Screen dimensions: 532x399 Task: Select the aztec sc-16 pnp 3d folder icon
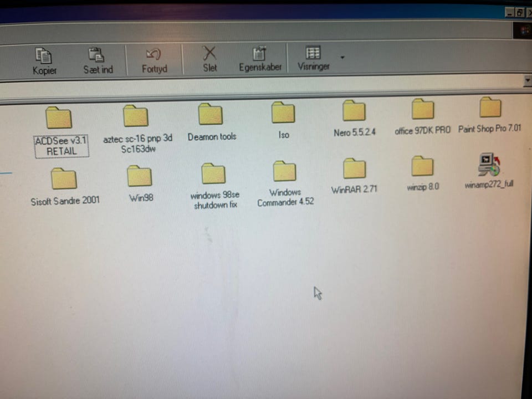pyautogui.click(x=135, y=115)
